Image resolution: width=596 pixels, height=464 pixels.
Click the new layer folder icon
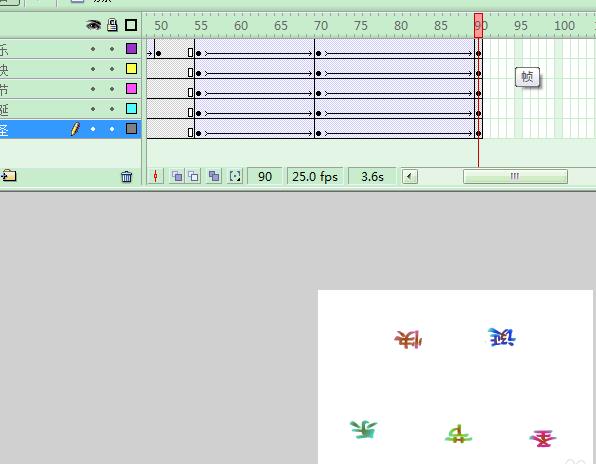point(9,176)
